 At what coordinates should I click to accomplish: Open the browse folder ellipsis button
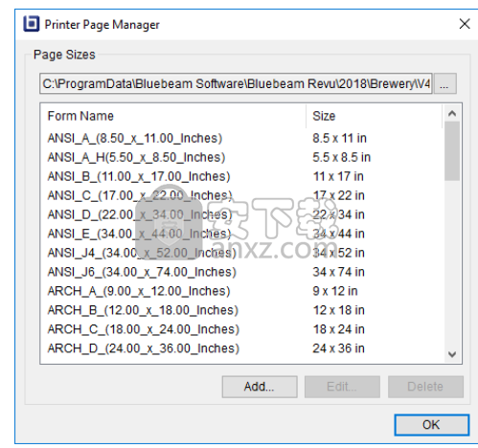444,83
